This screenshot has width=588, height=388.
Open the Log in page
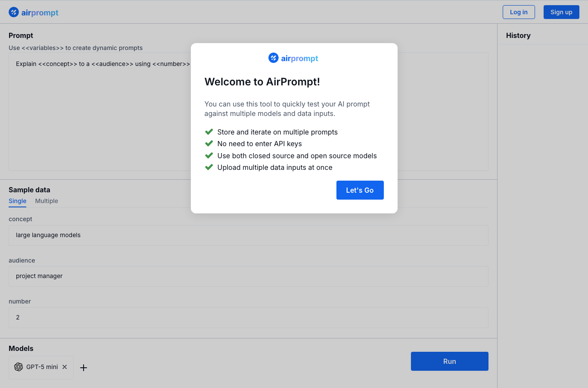(519, 12)
